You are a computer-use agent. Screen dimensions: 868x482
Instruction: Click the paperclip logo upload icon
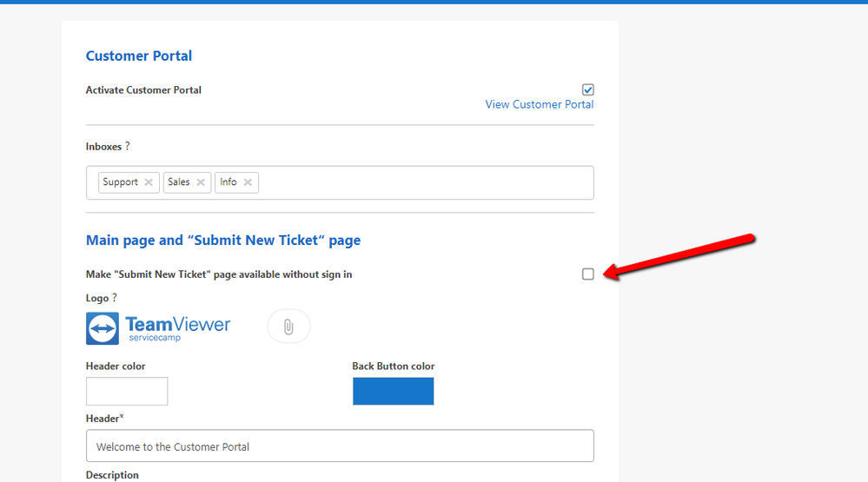click(x=288, y=327)
